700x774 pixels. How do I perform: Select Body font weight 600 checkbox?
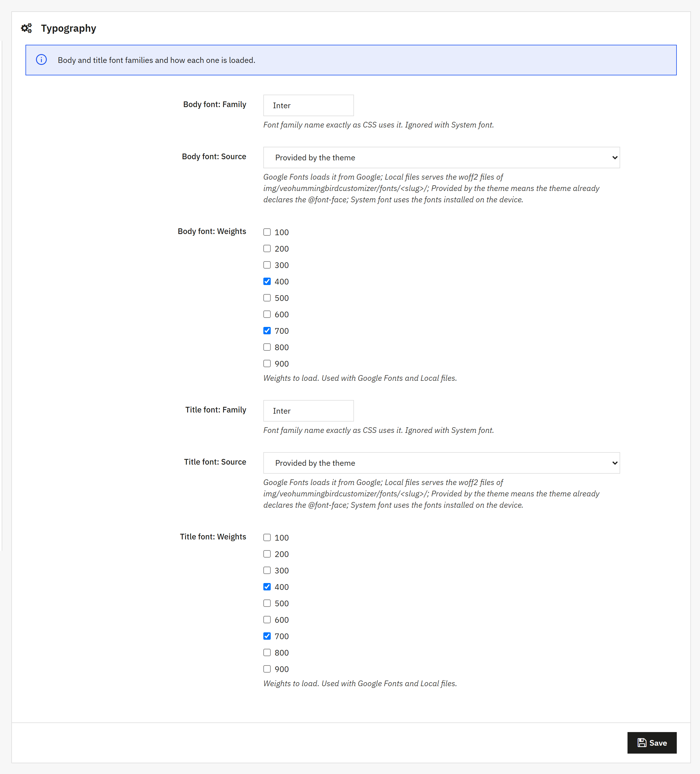[267, 314]
